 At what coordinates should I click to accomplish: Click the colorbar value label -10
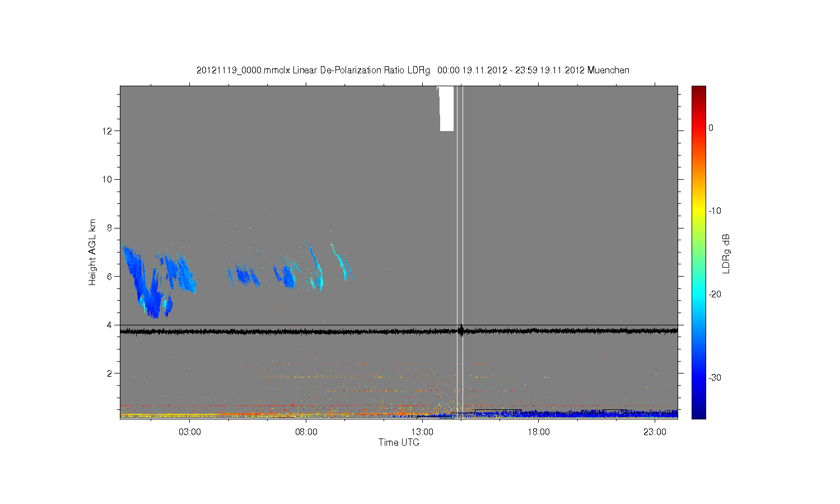pos(715,211)
